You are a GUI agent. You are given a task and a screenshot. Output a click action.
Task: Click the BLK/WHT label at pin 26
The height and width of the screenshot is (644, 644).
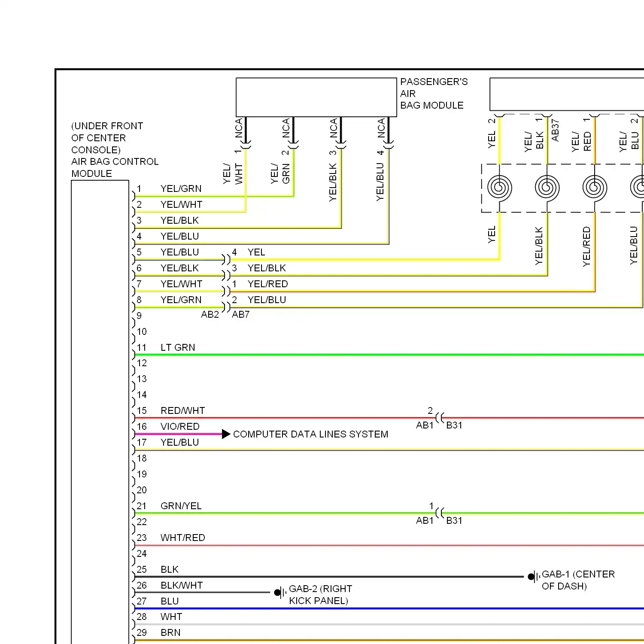coord(181,585)
